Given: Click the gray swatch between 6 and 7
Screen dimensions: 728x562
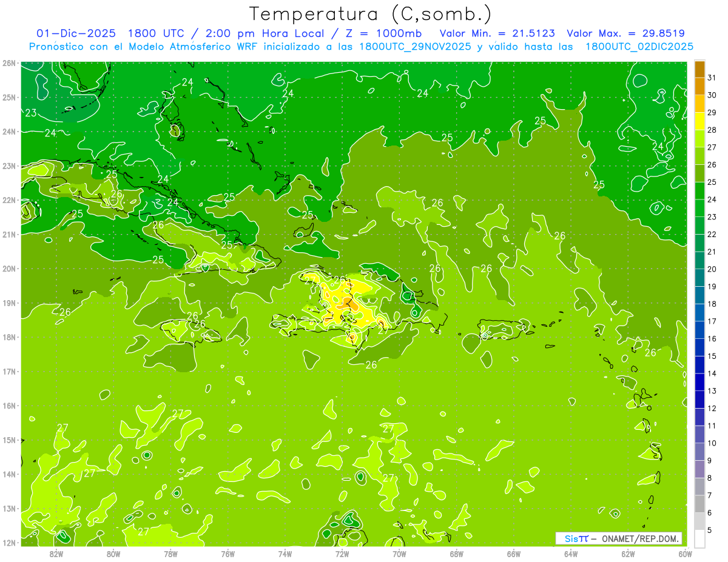Looking at the screenshot, I should [699, 504].
